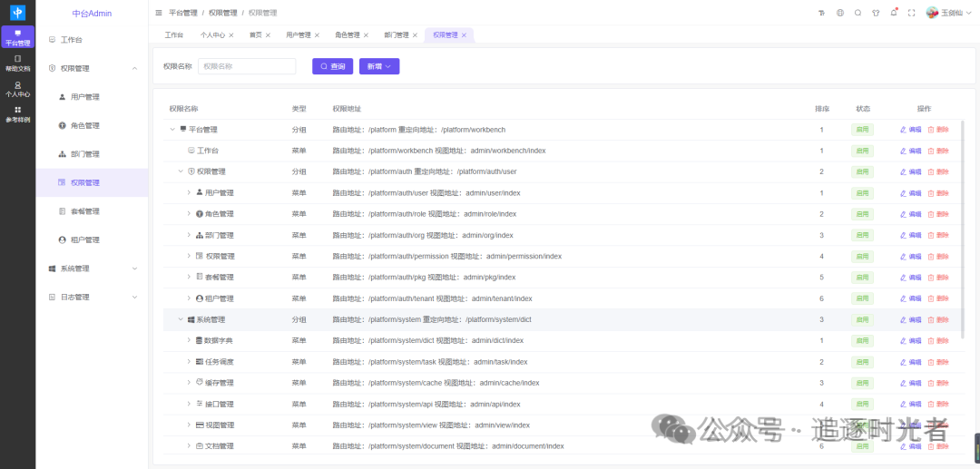
Task: Delete the 角色管理 table row
Action: coord(939,214)
